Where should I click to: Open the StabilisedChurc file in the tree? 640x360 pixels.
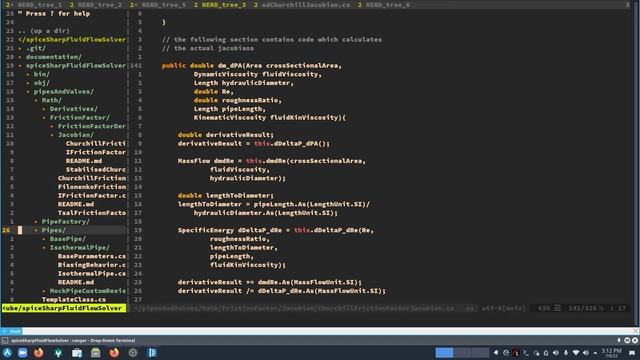pyautogui.click(x=96, y=169)
